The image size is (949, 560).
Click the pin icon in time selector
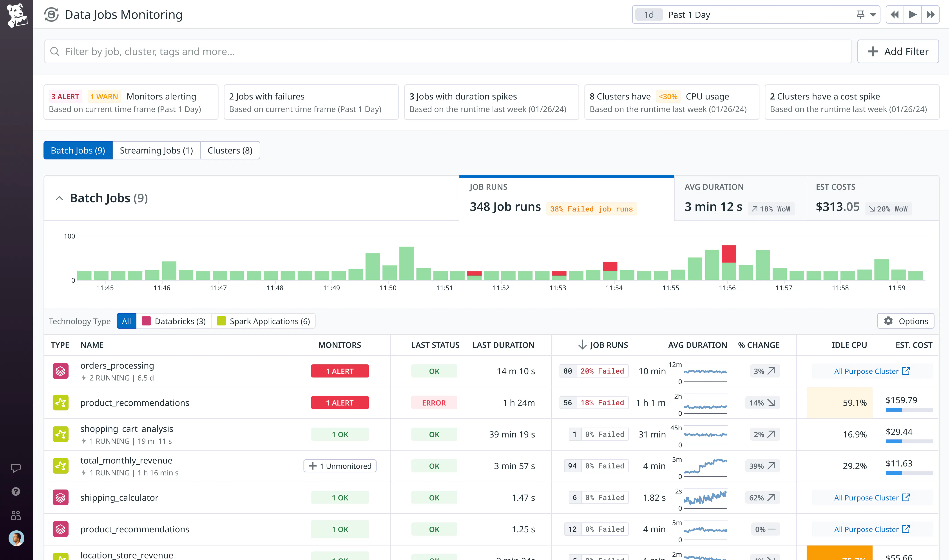860,15
